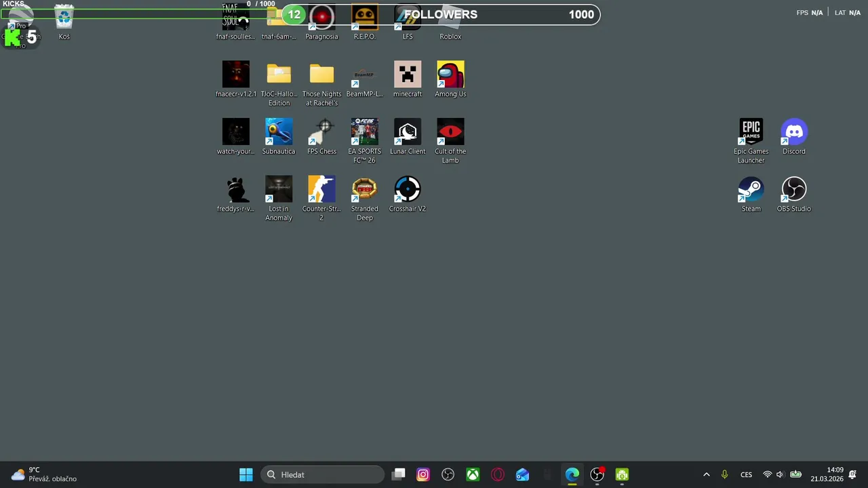Open Task View in the taskbar
This screenshot has height=488, width=868.
point(399,474)
